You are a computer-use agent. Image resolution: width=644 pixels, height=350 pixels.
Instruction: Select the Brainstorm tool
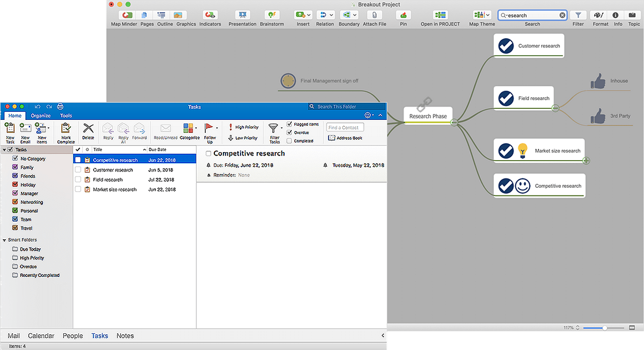272,16
